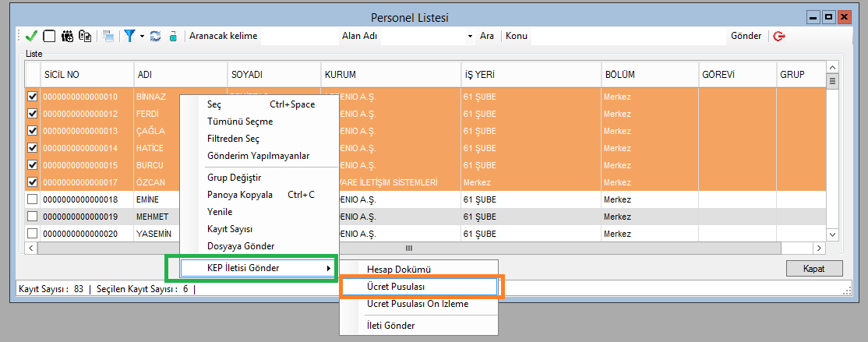This screenshot has height=342, width=868.
Task: Click the blue filter funnel icon
Action: point(129,36)
